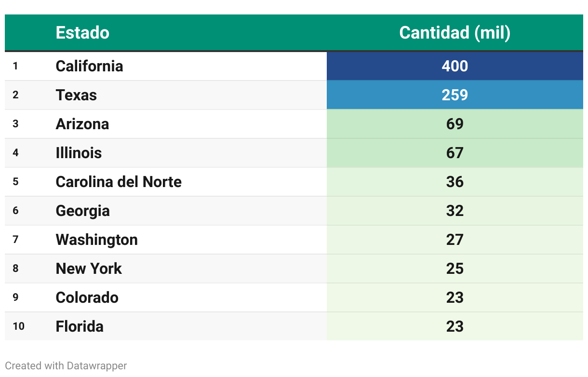588x377 pixels.
Task: Select the Illinois row name
Action: 79,153
